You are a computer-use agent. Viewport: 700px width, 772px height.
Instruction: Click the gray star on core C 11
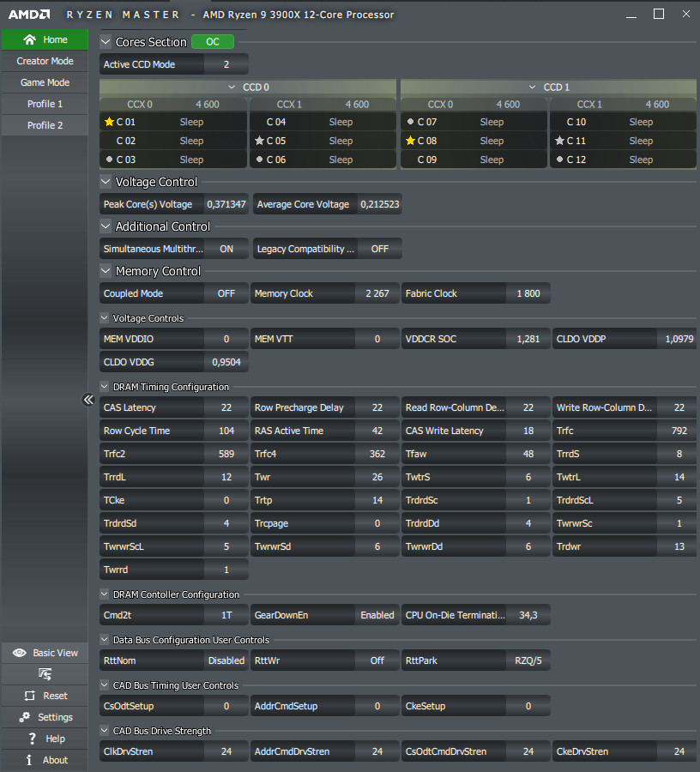click(559, 141)
